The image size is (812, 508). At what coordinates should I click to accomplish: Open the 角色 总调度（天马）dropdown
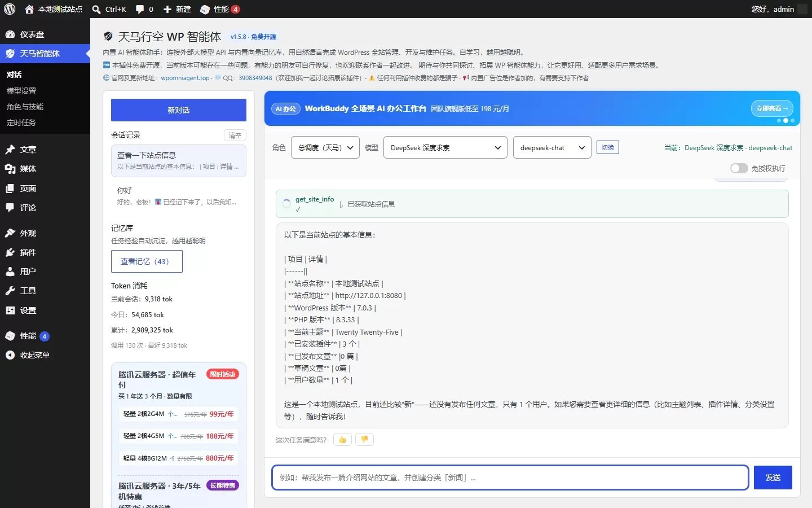click(x=325, y=147)
